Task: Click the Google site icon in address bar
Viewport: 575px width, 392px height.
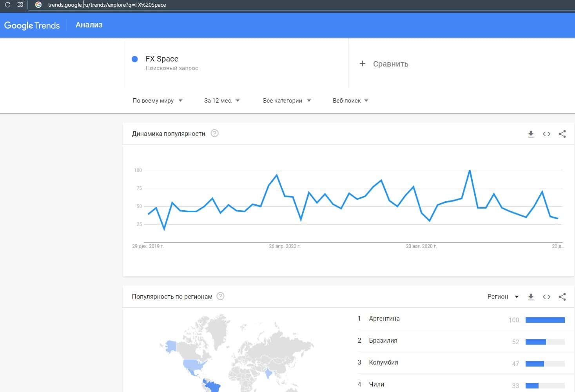Action: (x=38, y=5)
